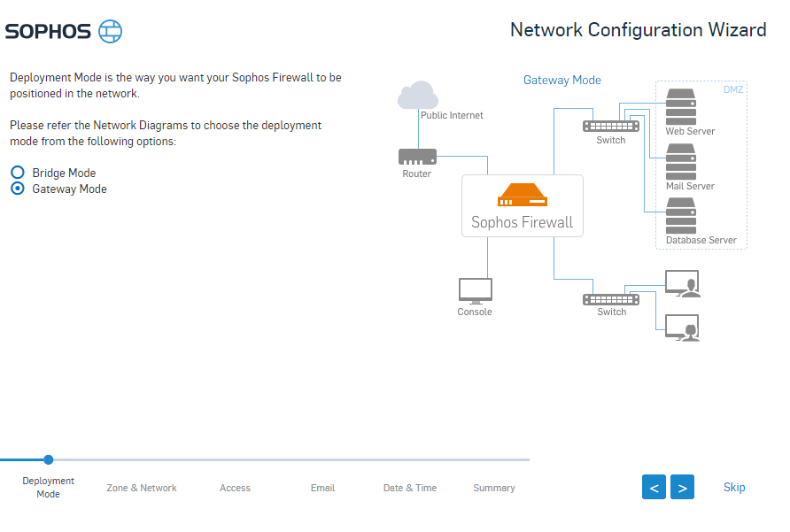Click the upper user workstation icon

point(683,283)
